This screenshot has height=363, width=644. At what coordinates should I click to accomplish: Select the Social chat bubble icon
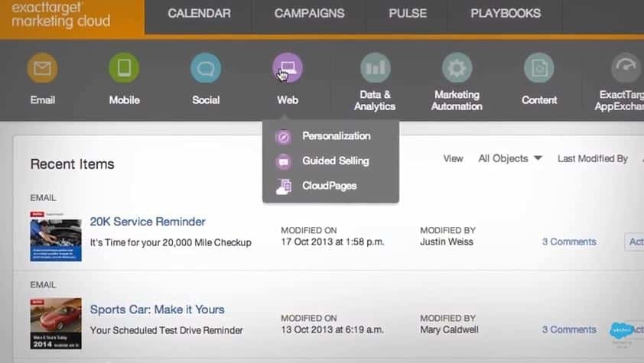[206, 69]
